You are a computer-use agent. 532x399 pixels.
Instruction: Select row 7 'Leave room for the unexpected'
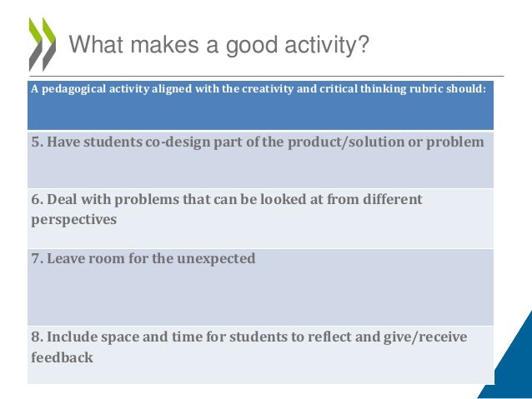pos(260,287)
